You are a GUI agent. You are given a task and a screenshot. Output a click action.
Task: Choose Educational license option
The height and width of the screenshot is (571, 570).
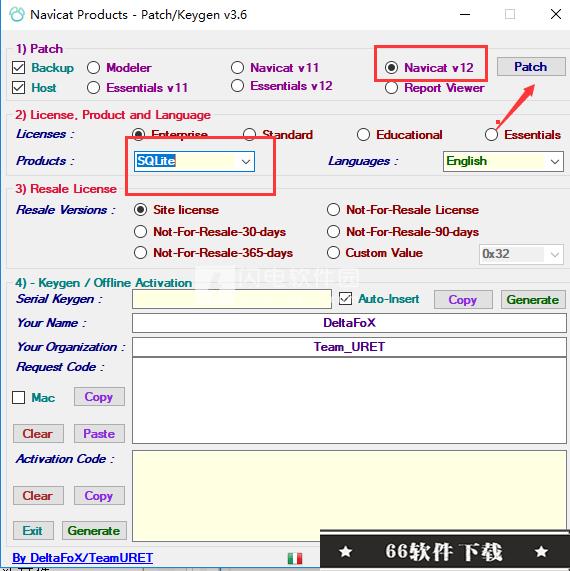(363, 134)
